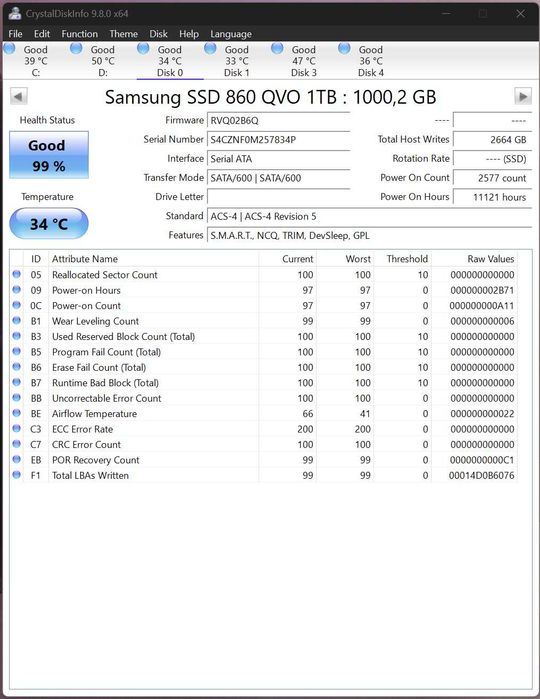Go to previous disk with left arrow

[19, 96]
